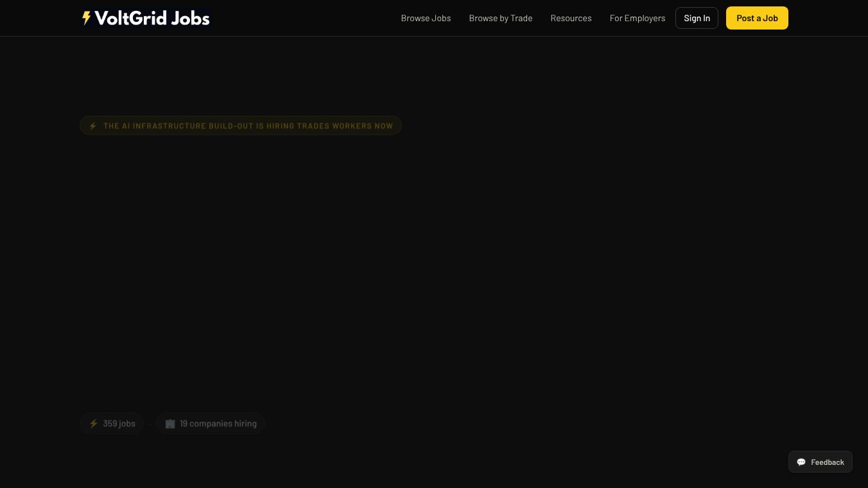
Task: Click the 359 jobs stat pill
Action: pyautogui.click(x=112, y=424)
